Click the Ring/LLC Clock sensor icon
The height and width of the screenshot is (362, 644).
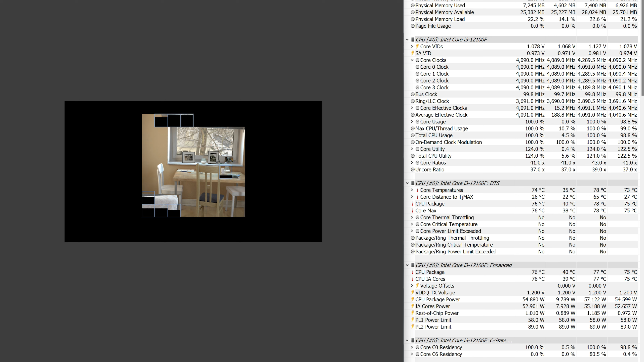413,101
